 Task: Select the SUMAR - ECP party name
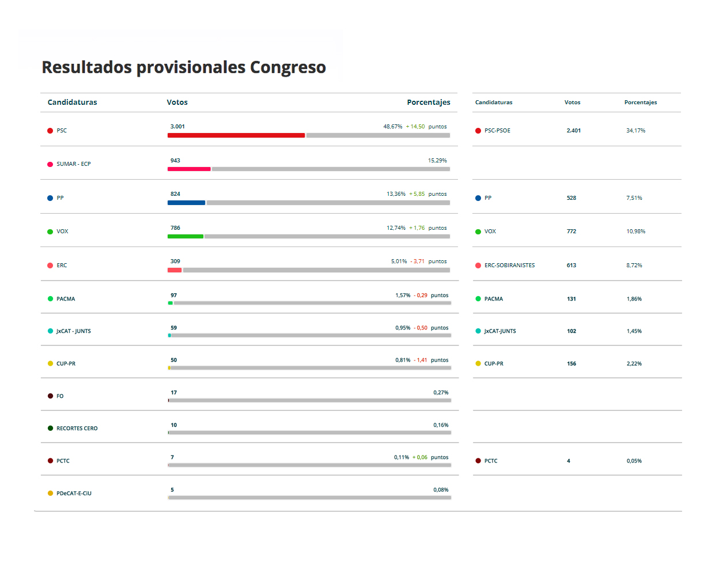click(74, 164)
